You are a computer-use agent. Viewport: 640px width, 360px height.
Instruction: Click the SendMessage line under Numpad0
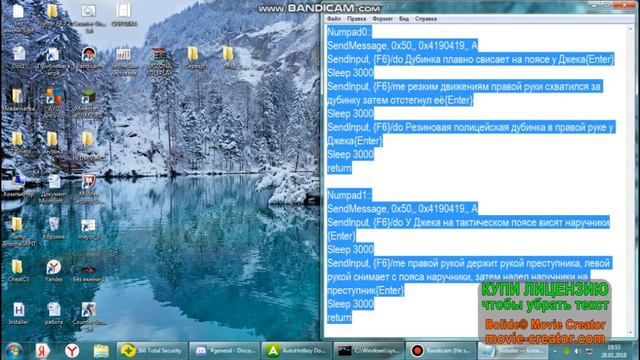(x=402, y=46)
